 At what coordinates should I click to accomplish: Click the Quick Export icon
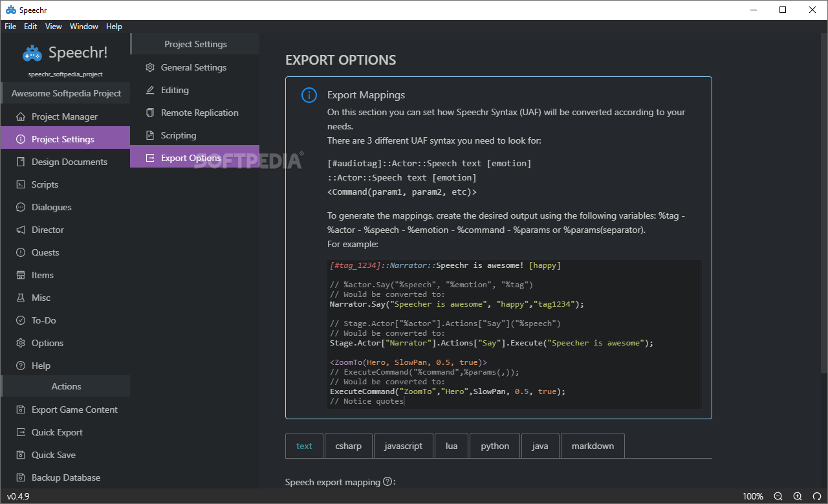(20, 432)
